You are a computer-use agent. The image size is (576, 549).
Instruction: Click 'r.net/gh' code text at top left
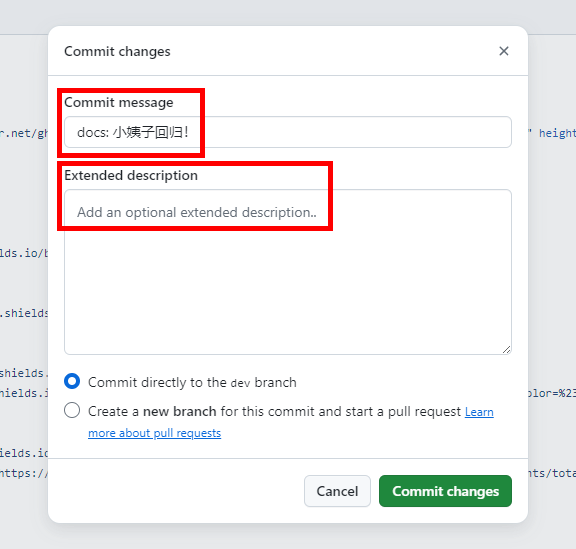point(24,133)
